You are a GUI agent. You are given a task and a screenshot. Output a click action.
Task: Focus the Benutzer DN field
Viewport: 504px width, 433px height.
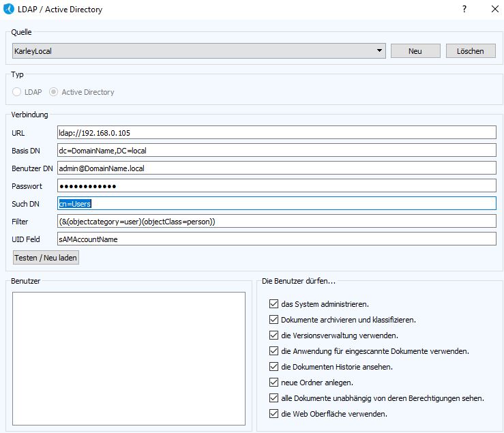(x=277, y=168)
